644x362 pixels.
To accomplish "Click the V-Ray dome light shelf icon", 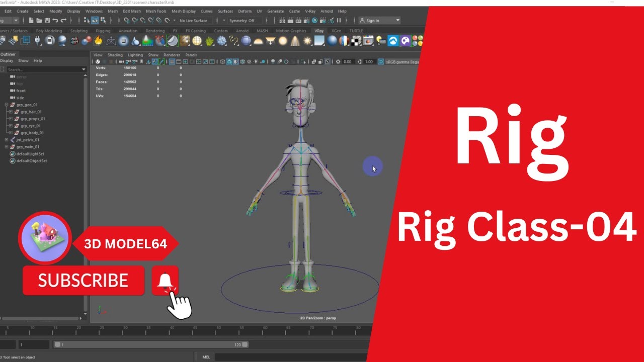I will [x=258, y=41].
